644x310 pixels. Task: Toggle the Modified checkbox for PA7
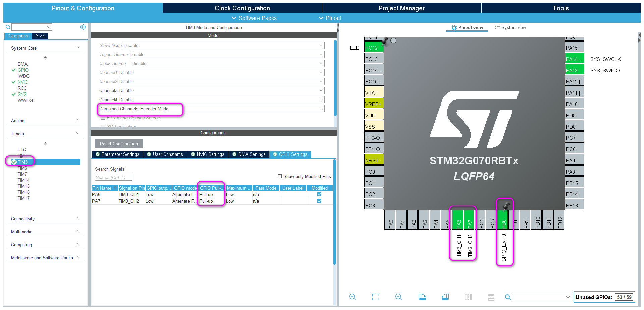[319, 201]
